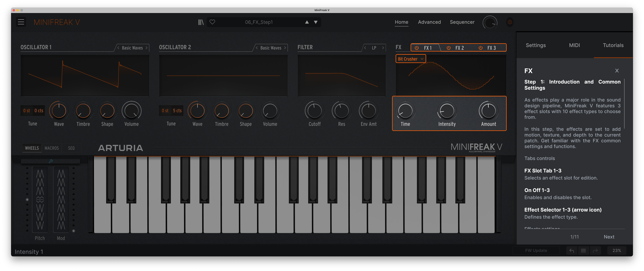The height and width of the screenshot is (271, 644).
Task: Next filter type right chevron
Action: click(383, 48)
